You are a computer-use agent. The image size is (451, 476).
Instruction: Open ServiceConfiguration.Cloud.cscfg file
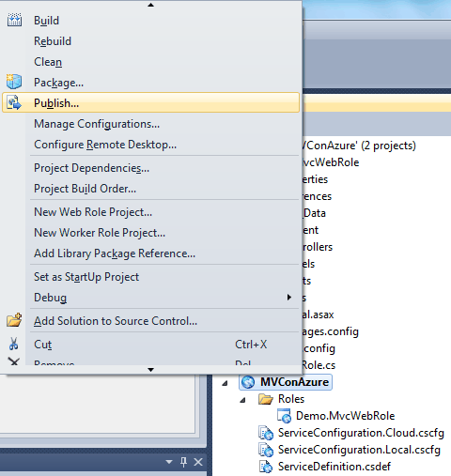[x=361, y=433]
